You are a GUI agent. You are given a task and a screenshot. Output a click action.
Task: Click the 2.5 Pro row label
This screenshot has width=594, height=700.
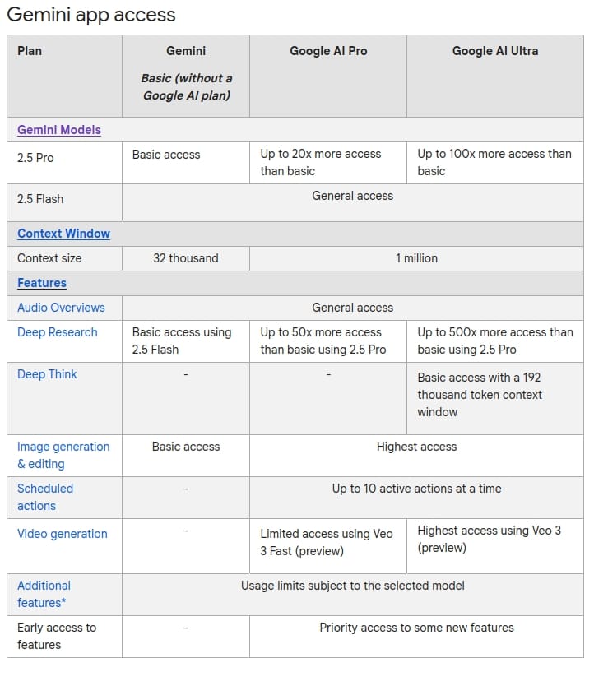(x=35, y=158)
